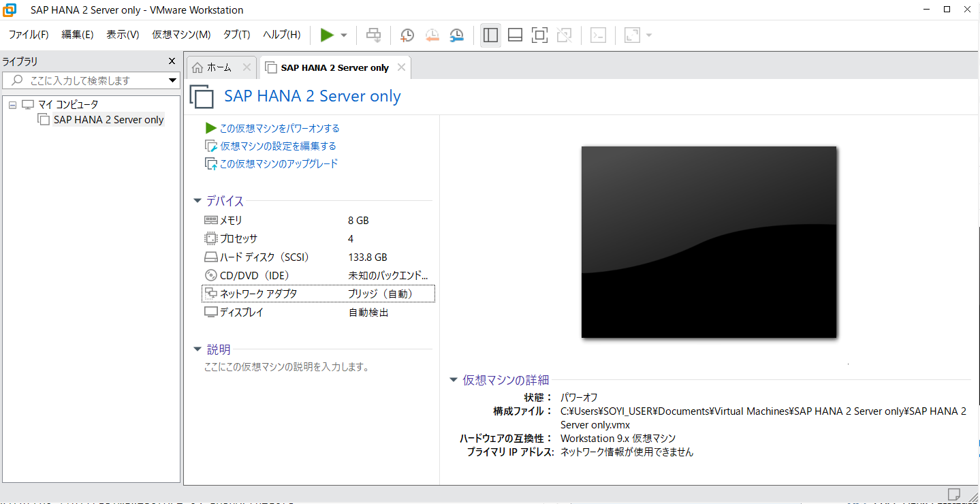
Task: Select the メモリ device row
Action: tap(318, 221)
